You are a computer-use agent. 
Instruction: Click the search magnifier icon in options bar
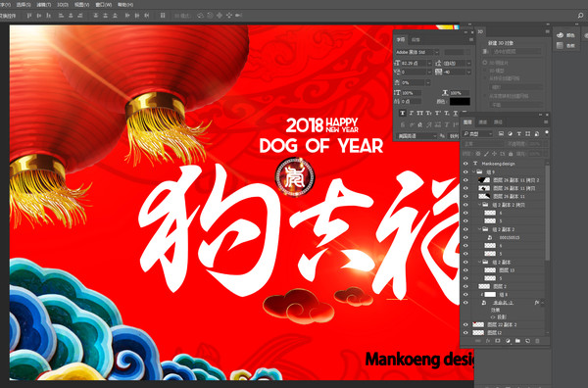tap(581, 16)
